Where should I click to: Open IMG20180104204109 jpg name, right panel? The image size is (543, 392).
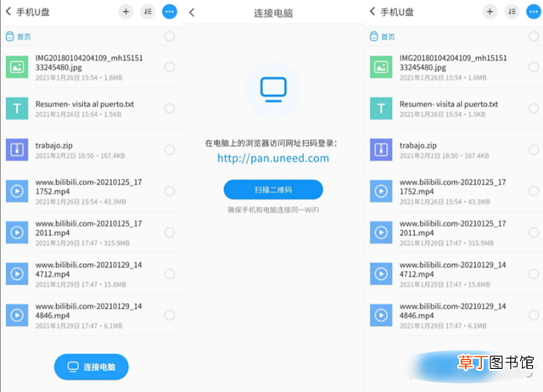click(453, 63)
